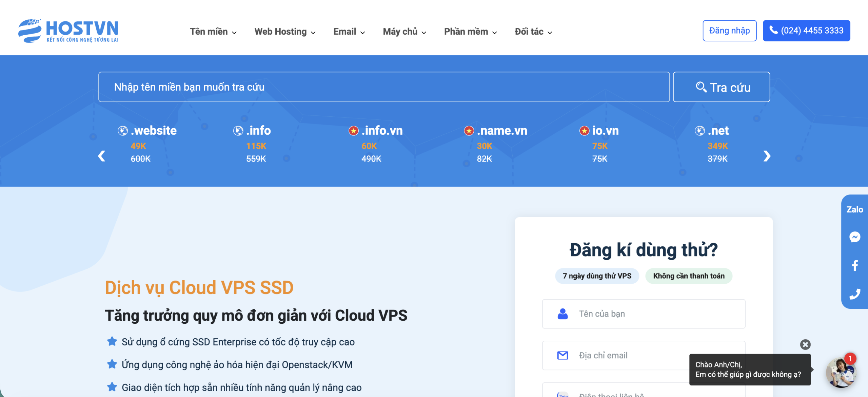This screenshot has height=397, width=868.
Task: Click the phone call icon in side panel
Action: tap(854, 294)
